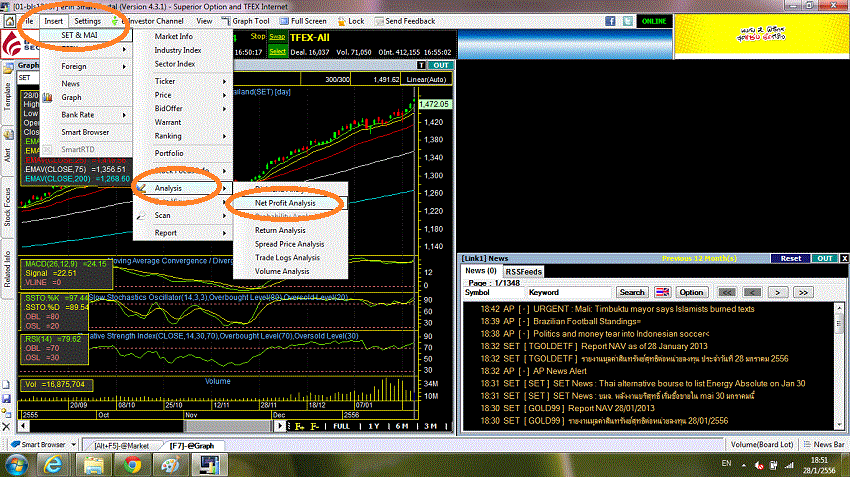Click the T button in graph header
The width and height of the screenshot is (850, 477).
421,66
